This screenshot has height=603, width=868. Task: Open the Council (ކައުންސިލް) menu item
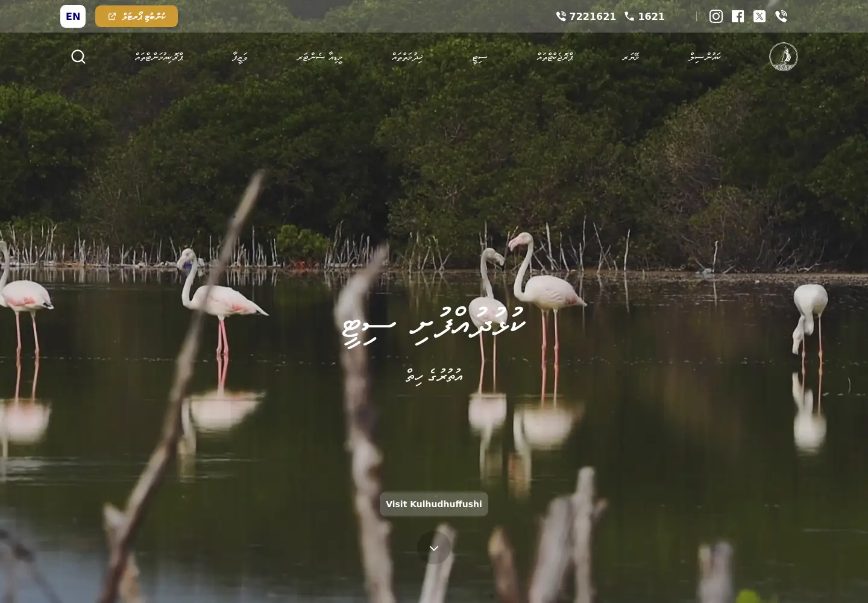pyautogui.click(x=705, y=57)
